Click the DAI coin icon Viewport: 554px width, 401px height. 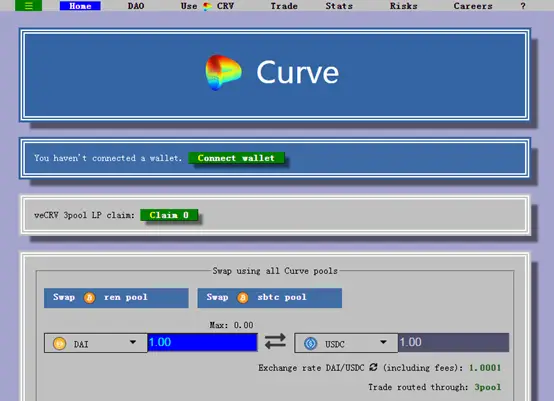[59, 343]
